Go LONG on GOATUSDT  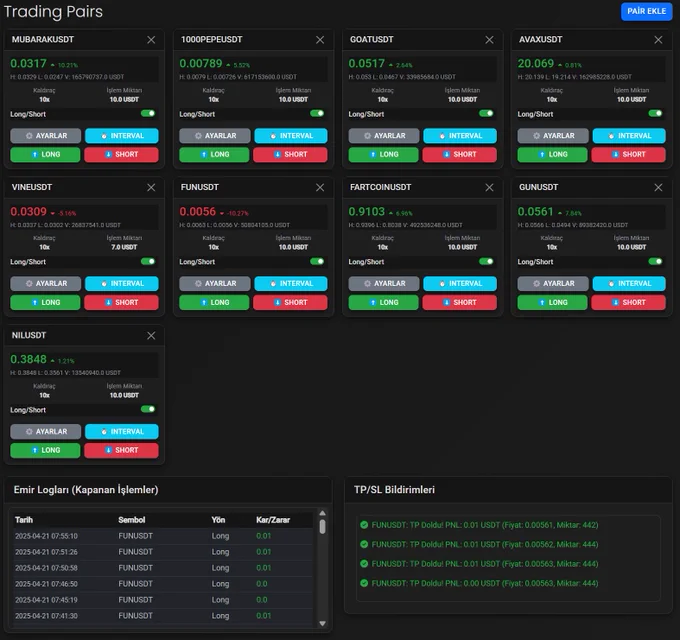pos(383,154)
